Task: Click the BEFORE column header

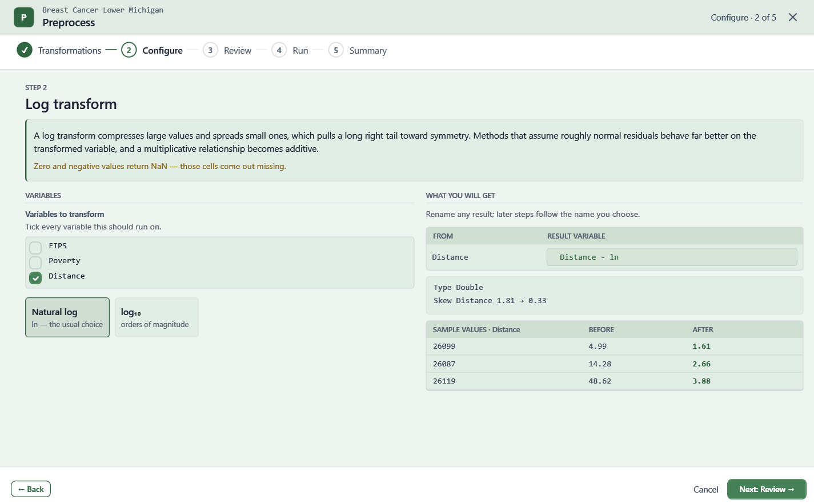Action: (x=602, y=329)
